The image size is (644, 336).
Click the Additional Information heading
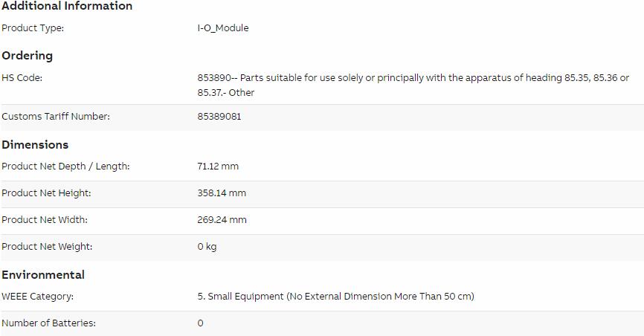(x=67, y=6)
